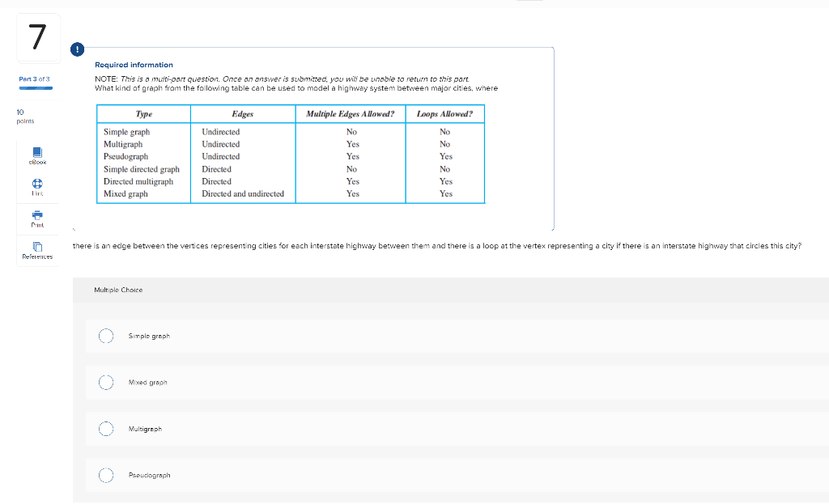This screenshot has width=829, height=504.
Task: Click the blue exclamation info icon
Action: coord(77,49)
